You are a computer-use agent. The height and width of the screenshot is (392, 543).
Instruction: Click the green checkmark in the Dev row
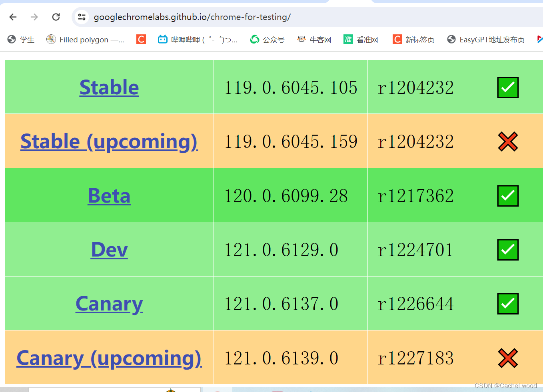click(x=508, y=250)
